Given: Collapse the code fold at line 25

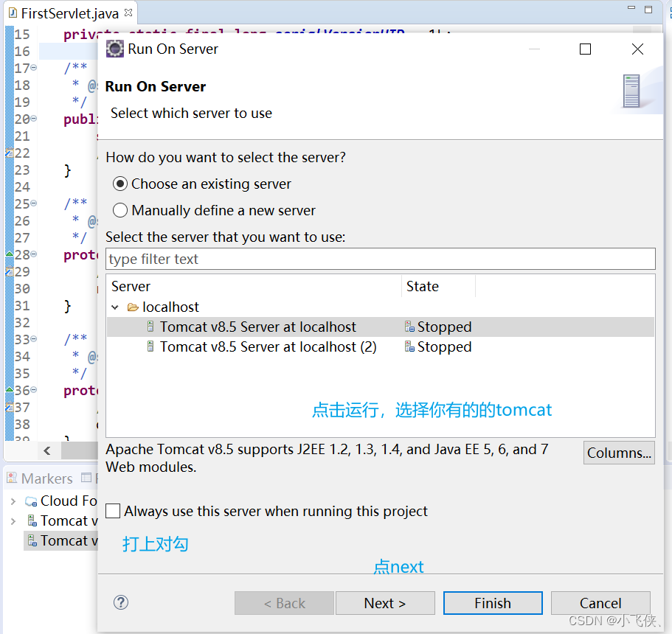Looking at the screenshot, I should (33, 203).
